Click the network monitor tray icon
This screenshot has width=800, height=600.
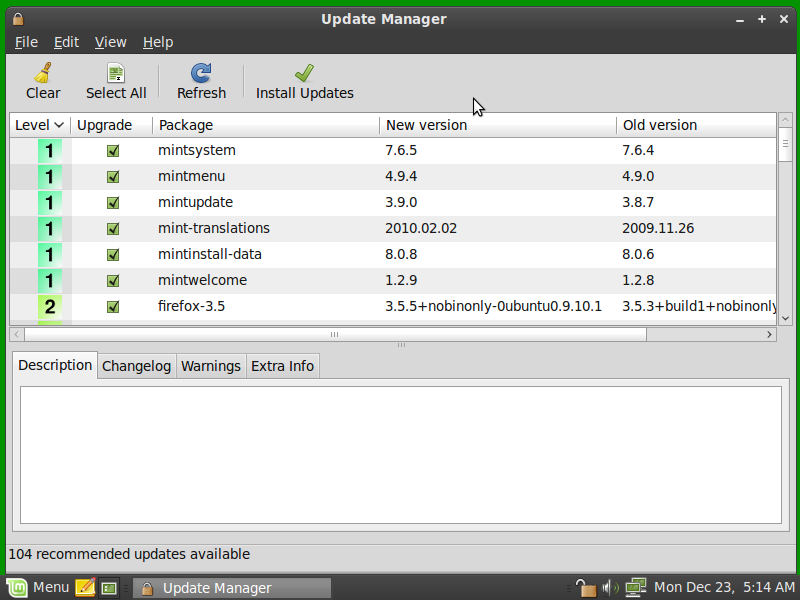(x=636, y=588)
